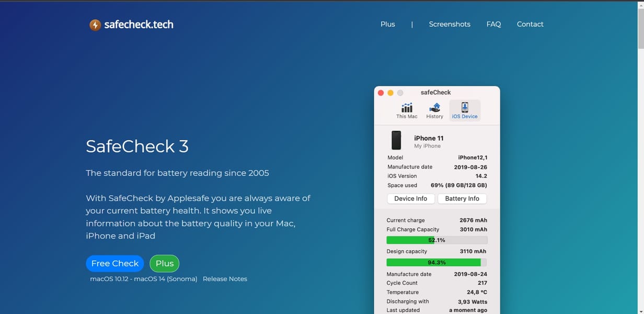Click the iPhone 11 device name

[x=429, y=138]
